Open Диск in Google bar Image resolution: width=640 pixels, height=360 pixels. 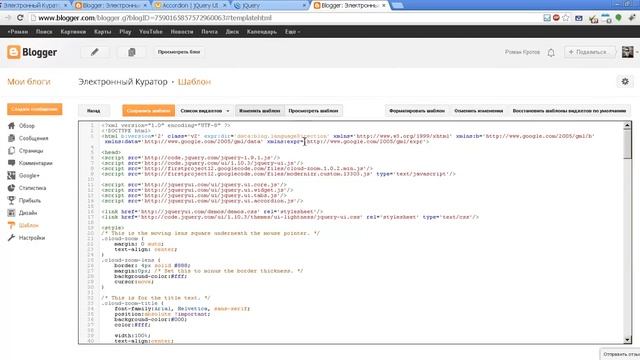(232, 31)
